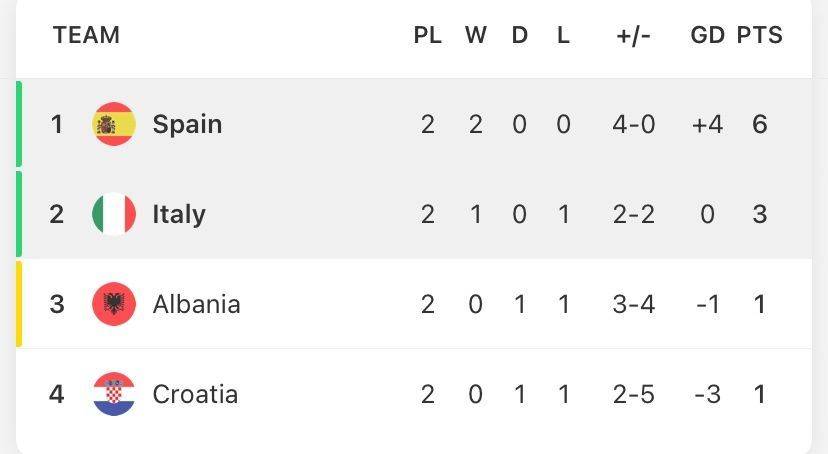Open the Italy team link

(x=179, y=214)
